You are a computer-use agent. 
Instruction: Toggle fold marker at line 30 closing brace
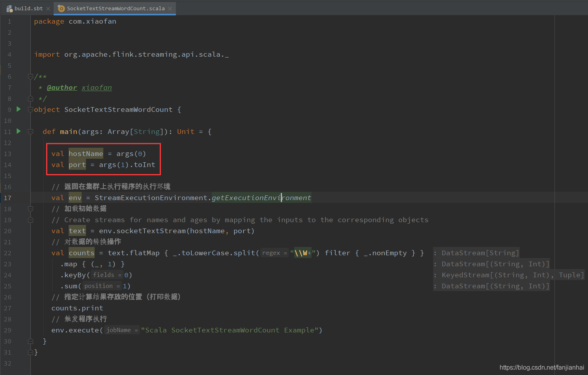pos(30,341)
